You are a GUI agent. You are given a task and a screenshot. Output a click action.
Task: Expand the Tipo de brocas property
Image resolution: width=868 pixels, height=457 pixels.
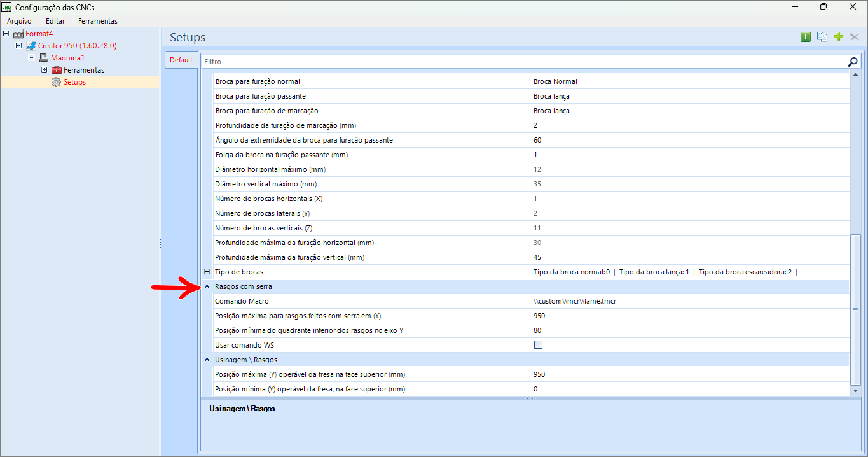click(x=207, y=272)
